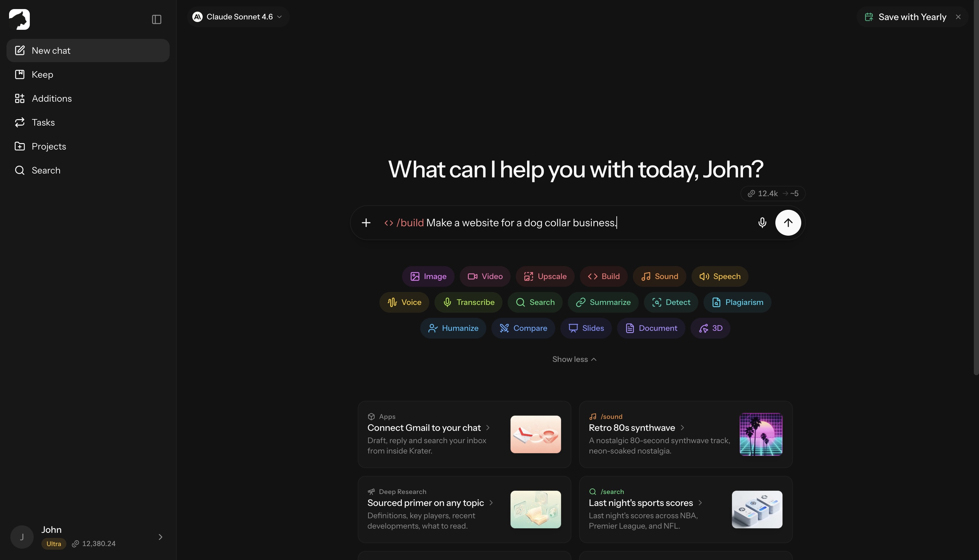
Task: Select the Transcribe tool chip
Action: (468, 302)
